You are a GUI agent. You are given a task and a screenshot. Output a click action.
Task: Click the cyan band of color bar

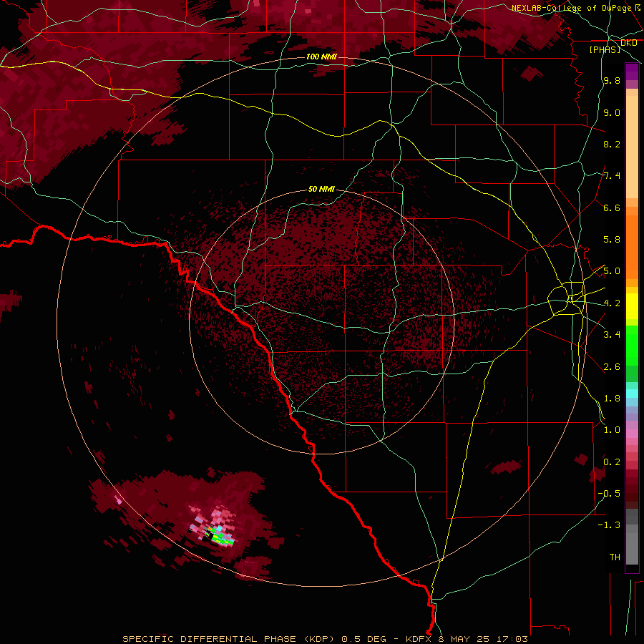pyautogui.click(x=632, y=393)
